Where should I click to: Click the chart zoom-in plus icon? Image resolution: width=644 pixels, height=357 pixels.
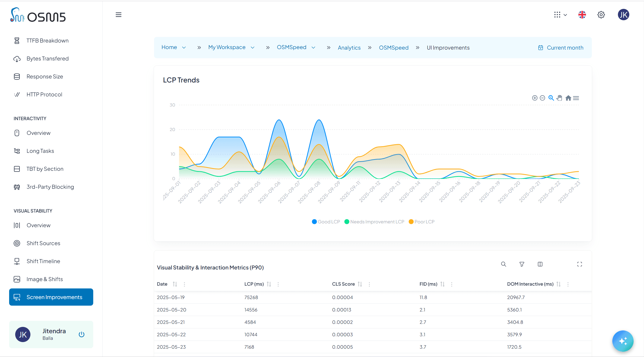pyautogui.click(x=535, y=98)
